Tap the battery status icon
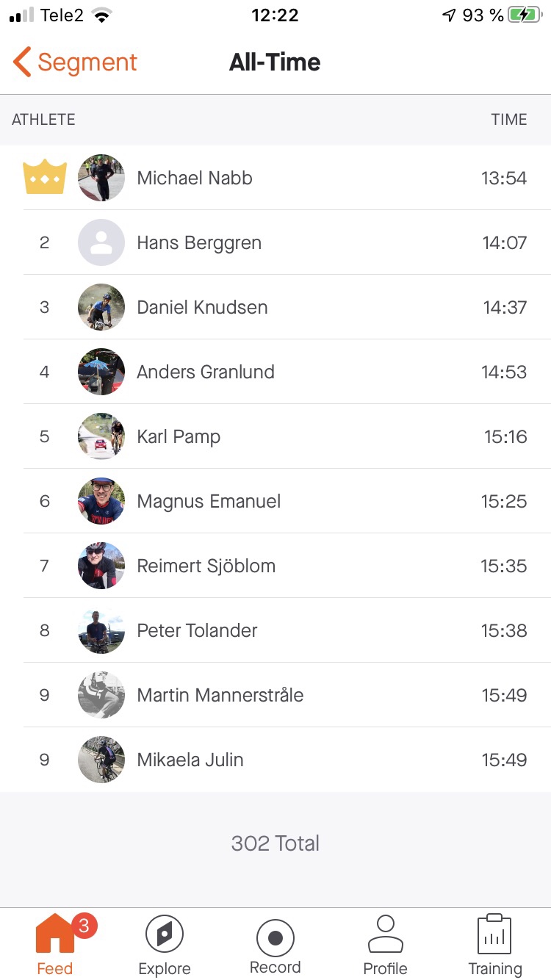The width and height of the screenshot is (551, 980). pos(525,15)
